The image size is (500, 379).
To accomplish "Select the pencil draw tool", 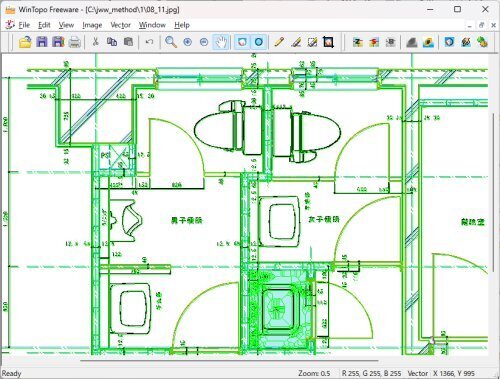I will 279,42.
